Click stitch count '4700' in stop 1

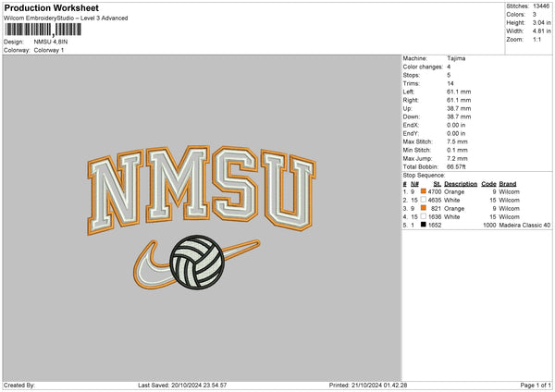coord(435,191)
